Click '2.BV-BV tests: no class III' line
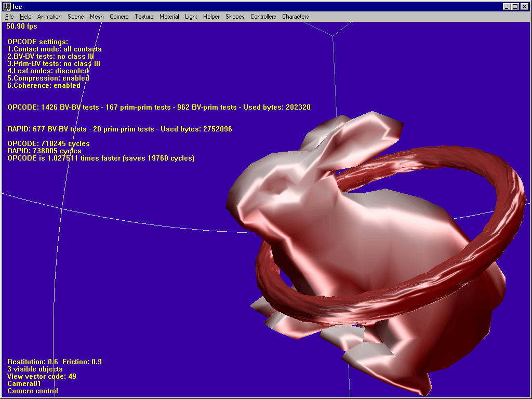The width and height of the screenshot is (532, 399). (50, 56)
